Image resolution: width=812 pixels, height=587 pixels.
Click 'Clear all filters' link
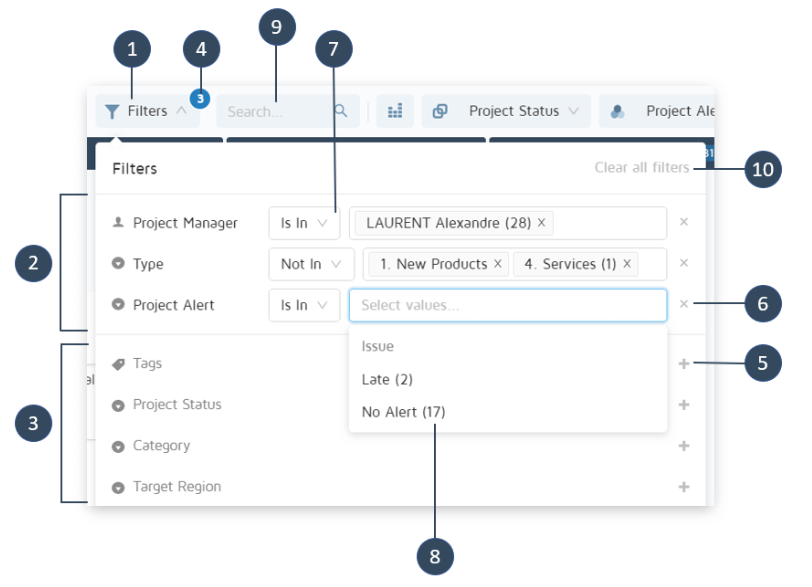[x=641, y=168]
